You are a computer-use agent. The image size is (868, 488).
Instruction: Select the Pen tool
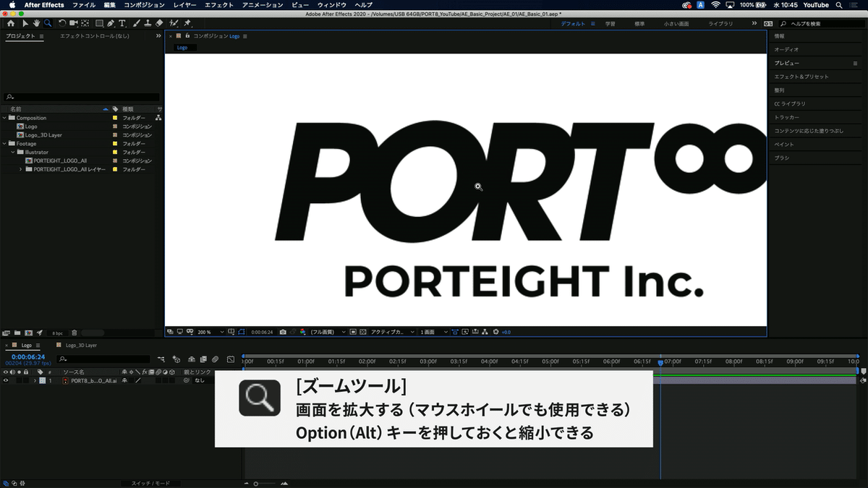click(111, 23)
